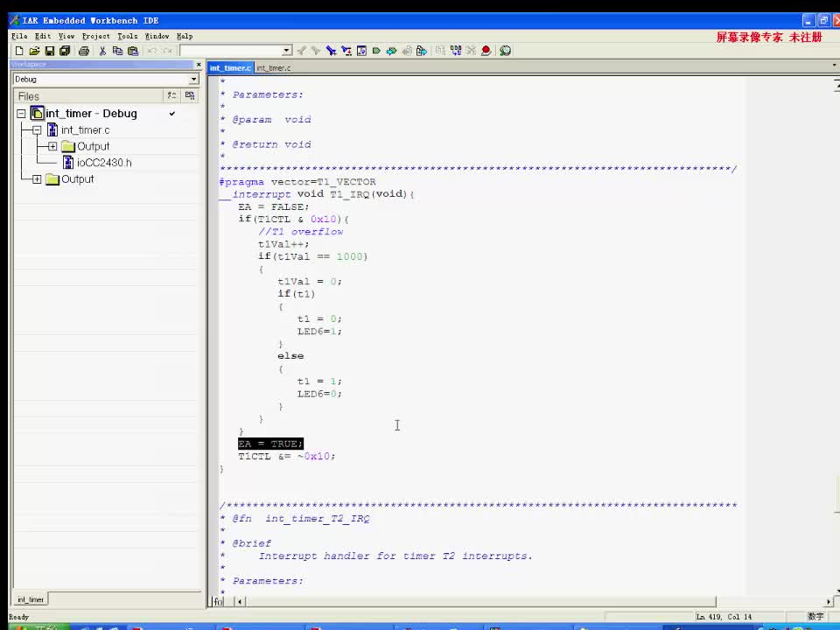Click the '#pragma vector=T1_VECTOR' code line
This screenshot has width=840, height=630.
click(x=297, y=182)
